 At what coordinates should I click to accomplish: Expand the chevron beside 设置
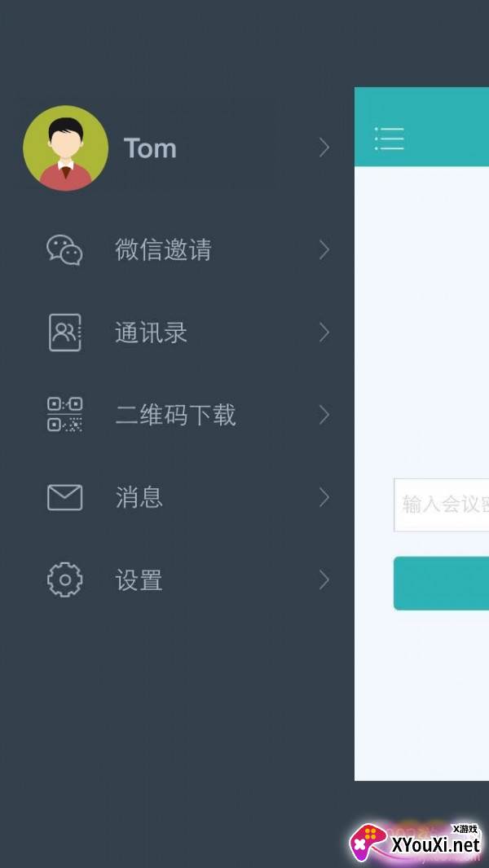[x=324, y=579]
